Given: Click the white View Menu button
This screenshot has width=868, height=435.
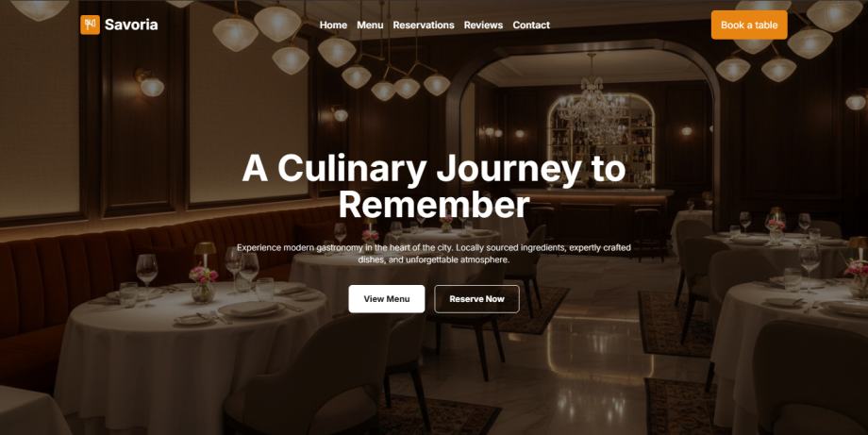Looking at the screenshot, I should click(x=387, y=299).
